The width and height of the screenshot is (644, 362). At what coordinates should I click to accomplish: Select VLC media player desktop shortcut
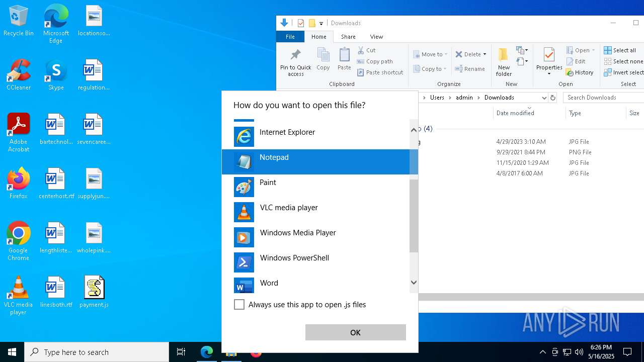click(x=19, y=296)
